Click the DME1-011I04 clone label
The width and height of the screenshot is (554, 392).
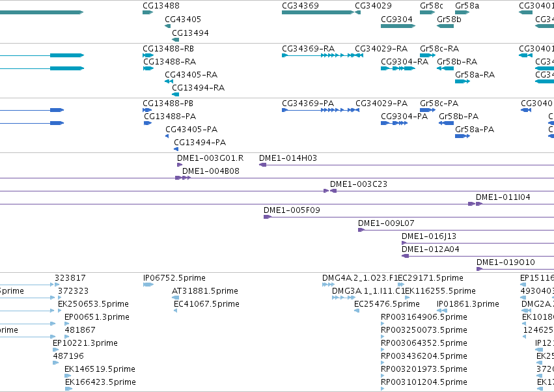503,197
